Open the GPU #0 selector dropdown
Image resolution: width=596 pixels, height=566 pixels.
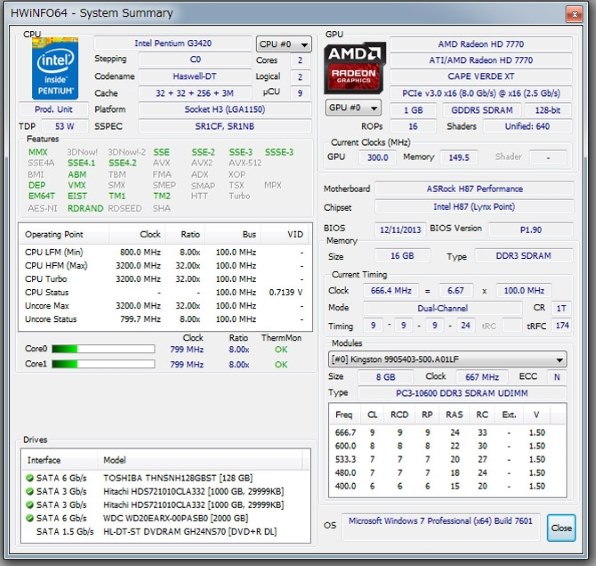coord(353,108)
